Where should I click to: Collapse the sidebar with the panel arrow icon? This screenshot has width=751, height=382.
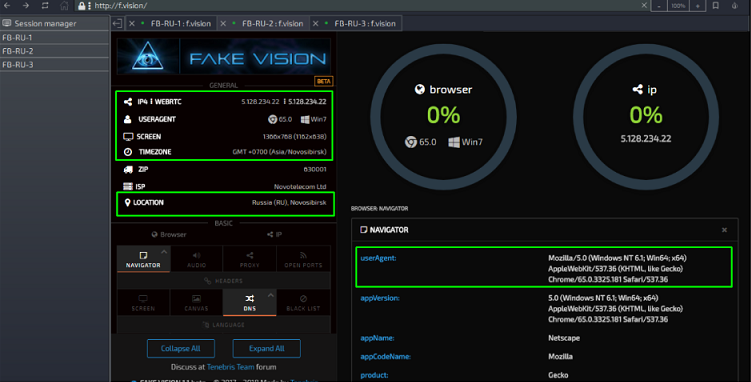[x=117, y=23]
